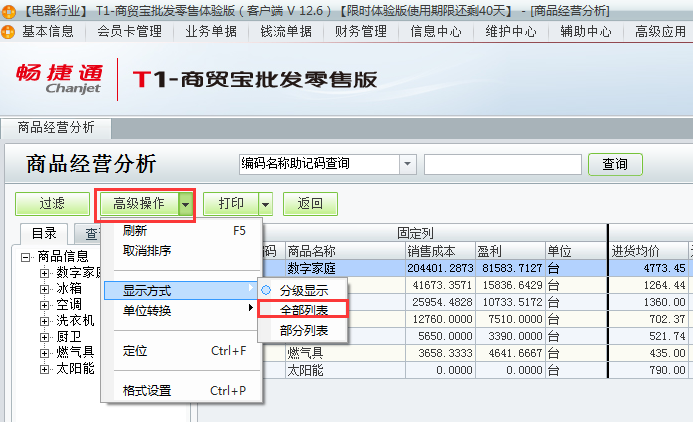This screenshot has width=693, height=422.
Task: Choose 取消排序 from the menu
Action: pos(182,251)
